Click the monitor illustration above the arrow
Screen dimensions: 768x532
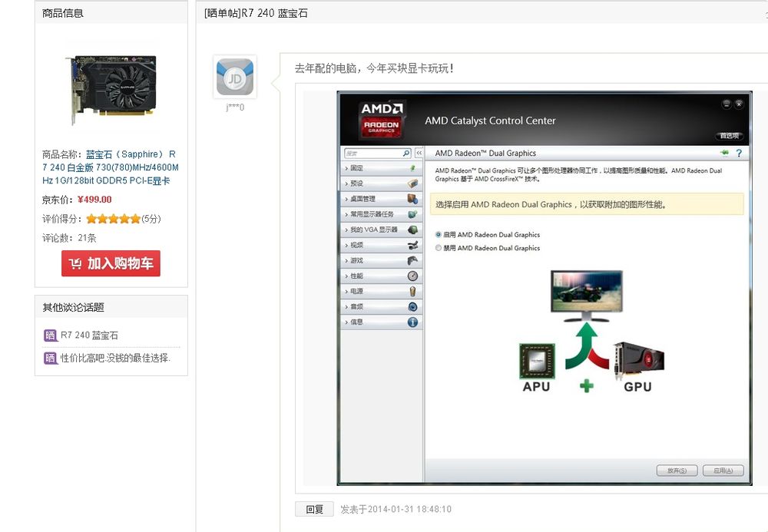pyautogui.click(x=586, y=296)
